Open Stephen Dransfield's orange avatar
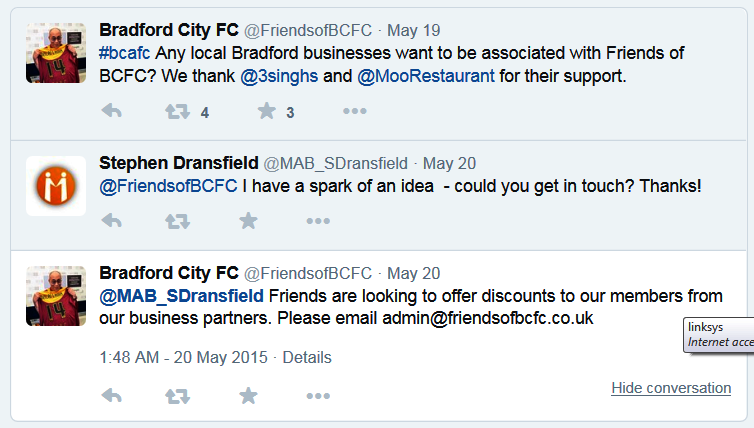Image resolution: width=754 pixels, height=428 pixels. (x=55, y=186)
